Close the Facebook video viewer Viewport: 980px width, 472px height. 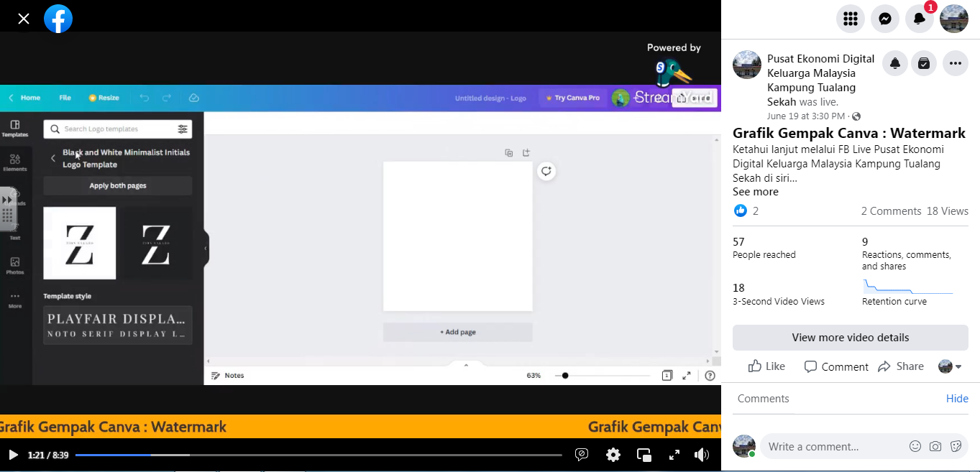tap(24, 19)
